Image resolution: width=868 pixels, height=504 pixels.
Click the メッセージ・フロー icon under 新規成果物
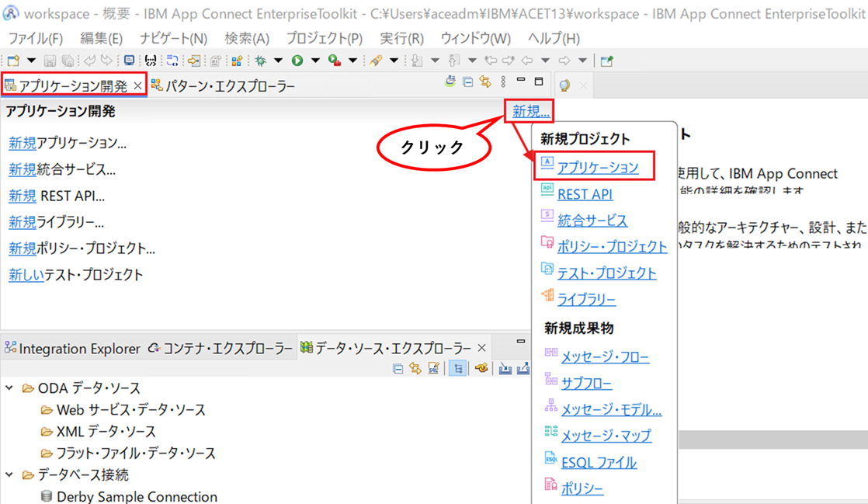pos(550,353)
